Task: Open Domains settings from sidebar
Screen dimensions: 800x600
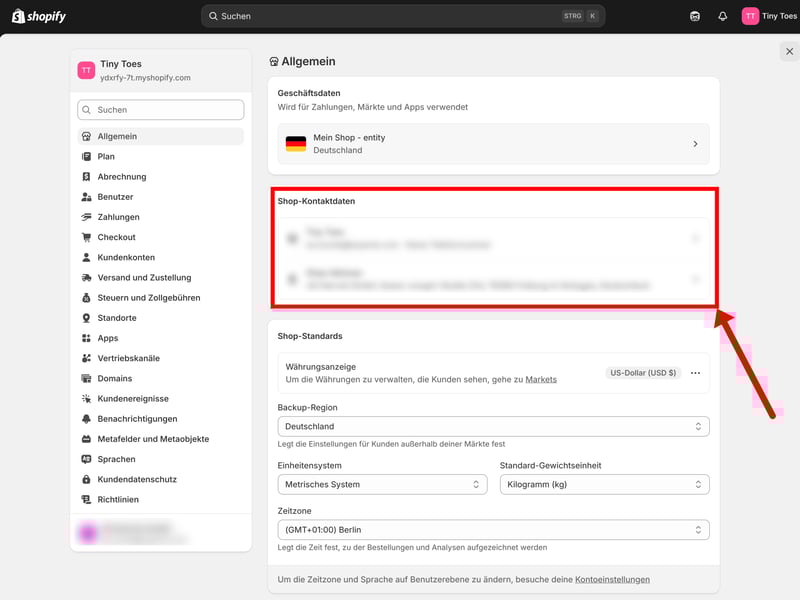Action: point(114,378)
